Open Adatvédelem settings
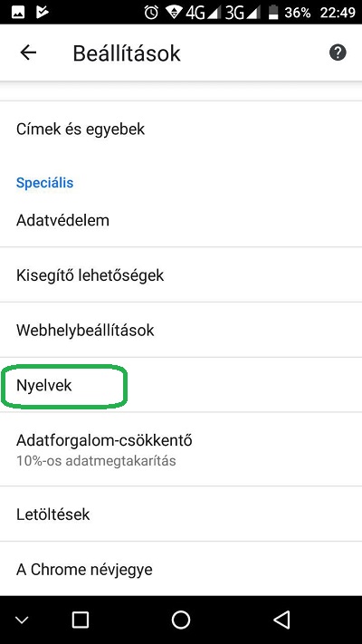 tap(181, 220)
